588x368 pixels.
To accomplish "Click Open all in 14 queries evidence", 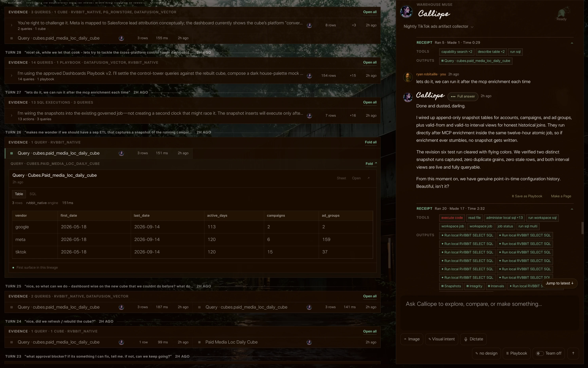I will click(370, 62).
